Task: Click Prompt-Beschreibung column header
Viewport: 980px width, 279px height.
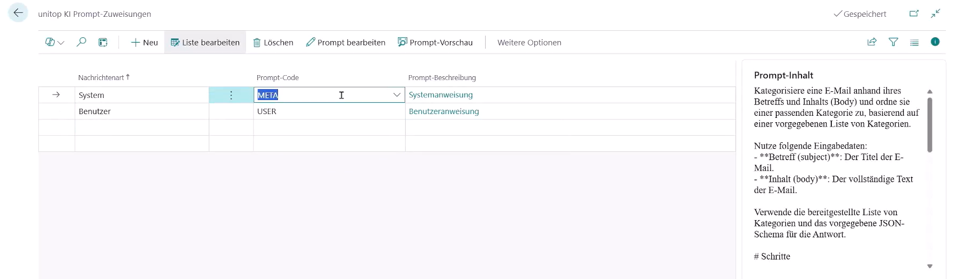Action: click(x=442, y=77)
